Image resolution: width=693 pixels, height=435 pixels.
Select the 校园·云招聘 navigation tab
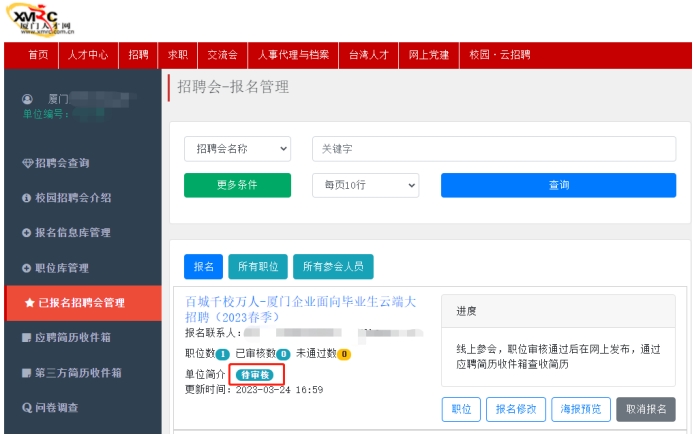499,55
